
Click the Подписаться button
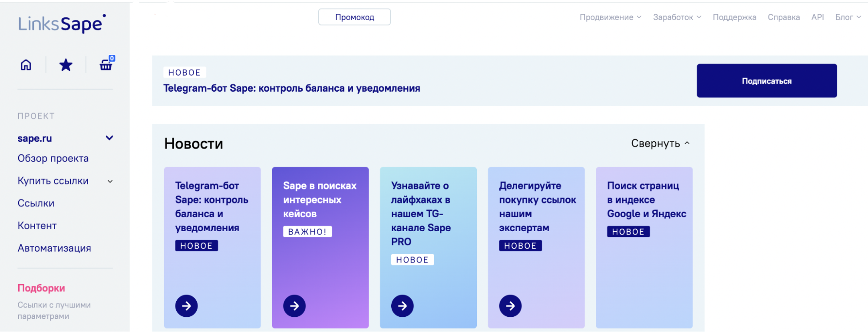766,81
